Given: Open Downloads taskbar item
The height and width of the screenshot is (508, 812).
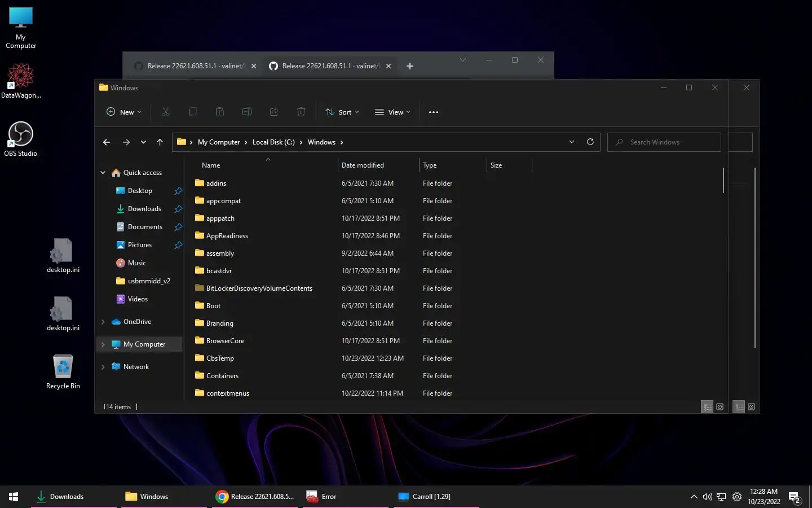Looking at the screenshot, I should tap(73, 497).
